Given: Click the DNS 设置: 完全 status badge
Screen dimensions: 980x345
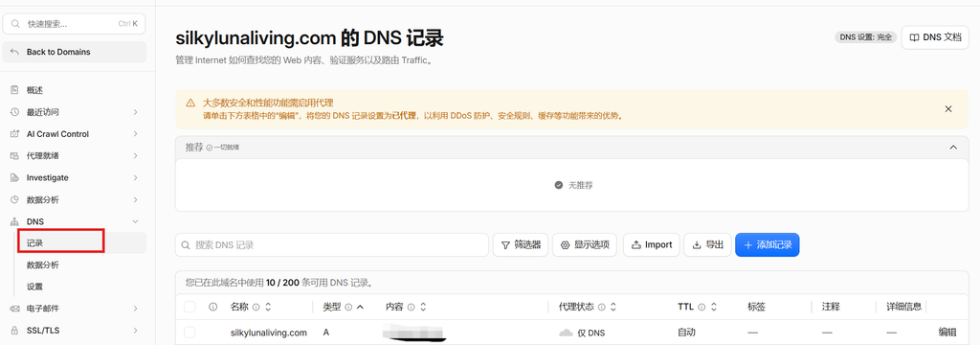Looking at the screenshot, I should coord(865,37).
